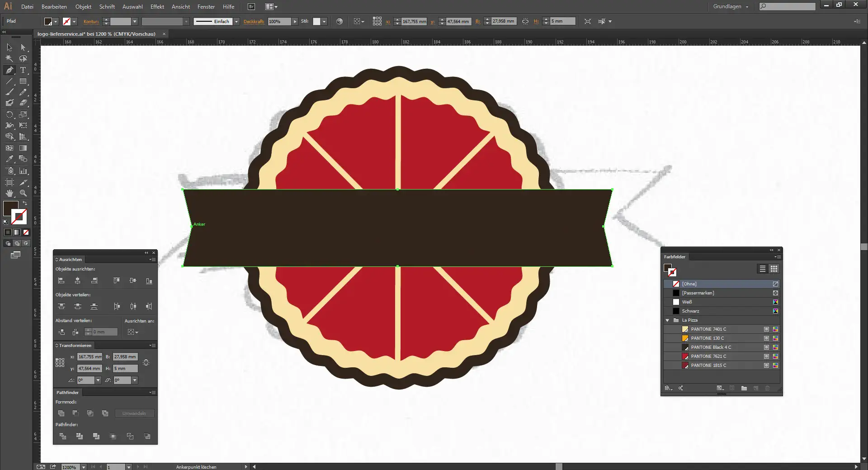Open the Deckkraft percentage dropdown
The image size is (868, 470).
[x=295, y=21]
